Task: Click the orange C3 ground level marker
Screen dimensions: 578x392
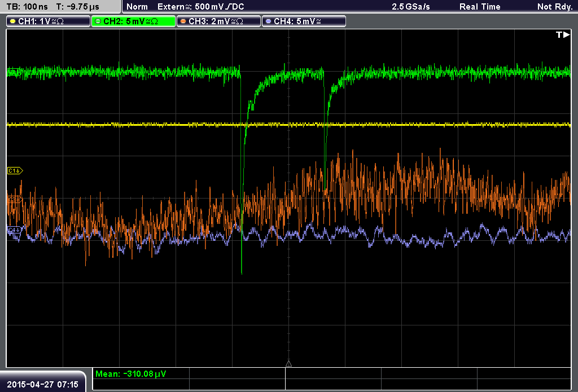Action: coord(15,199)
